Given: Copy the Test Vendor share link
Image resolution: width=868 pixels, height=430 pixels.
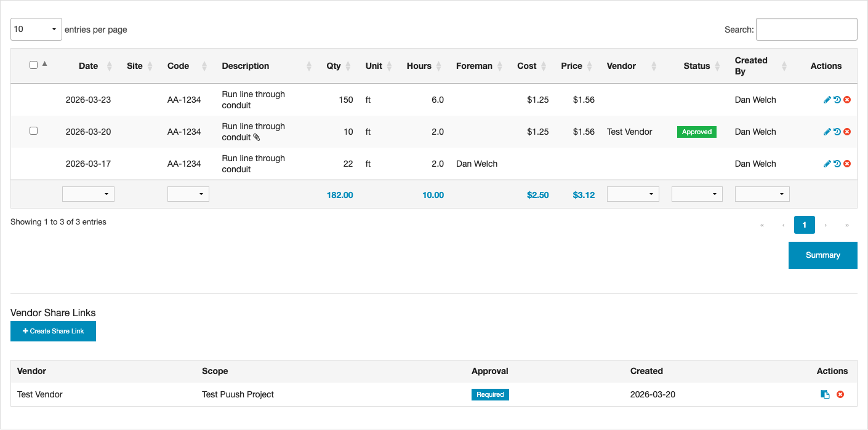Looking at the screenshot, I should pos(826,394).
